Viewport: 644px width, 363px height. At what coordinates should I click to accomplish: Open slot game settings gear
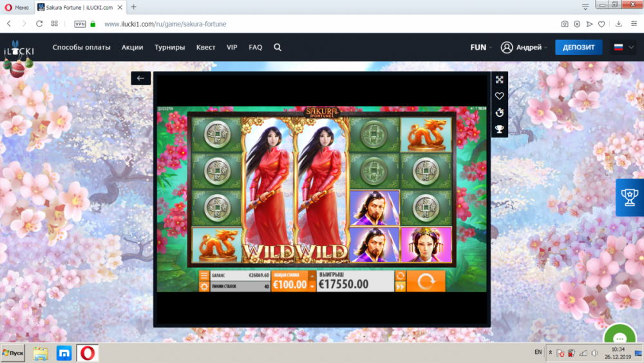click(204, 286)
